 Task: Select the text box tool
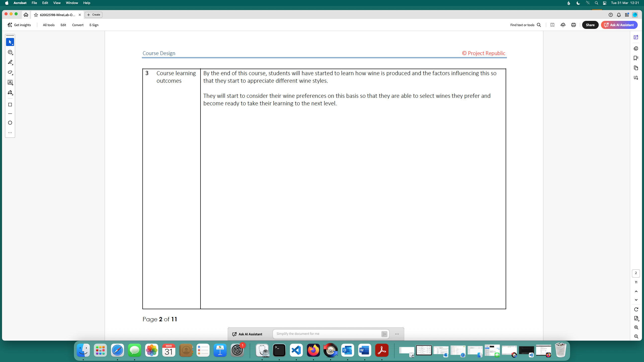(10, 82)
